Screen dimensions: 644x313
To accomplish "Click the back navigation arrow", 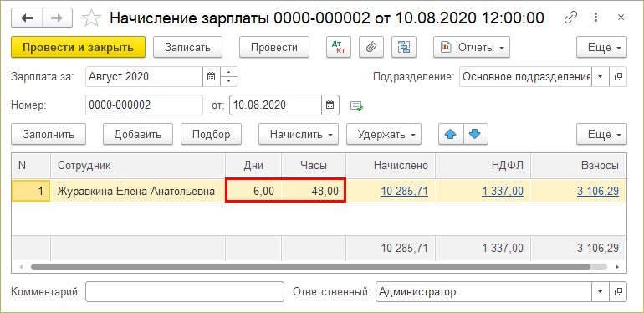I will [27, 18].
